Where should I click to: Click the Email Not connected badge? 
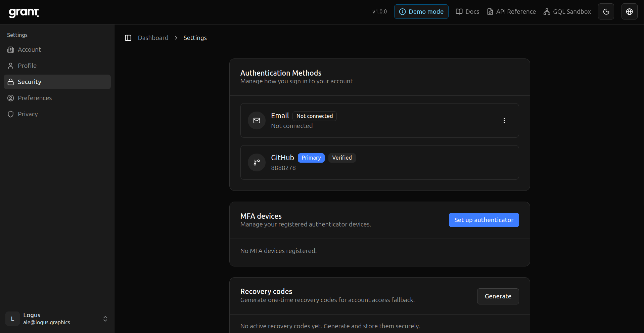(x=315, y=116)
